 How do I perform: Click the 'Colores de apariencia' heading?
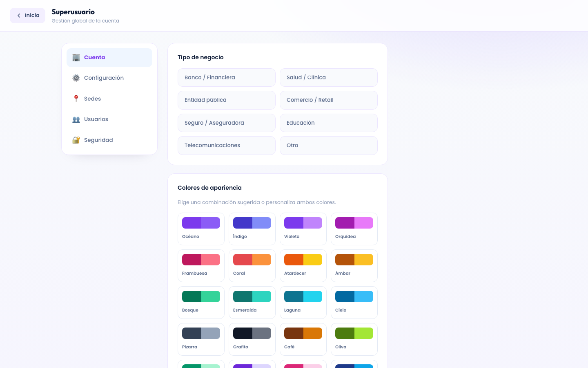[x=209, y=188]
